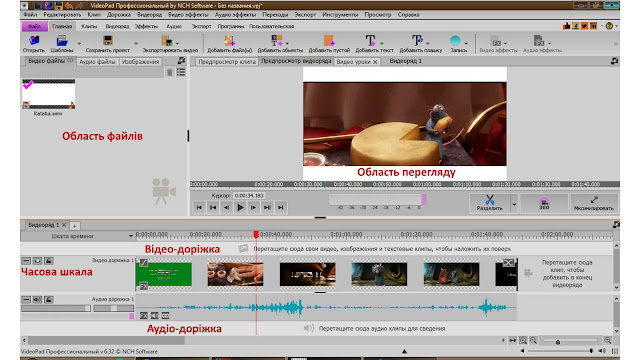Expand the Шаблоны dropdown arrow
640x360 pixels.
click(x=79, y=43)
